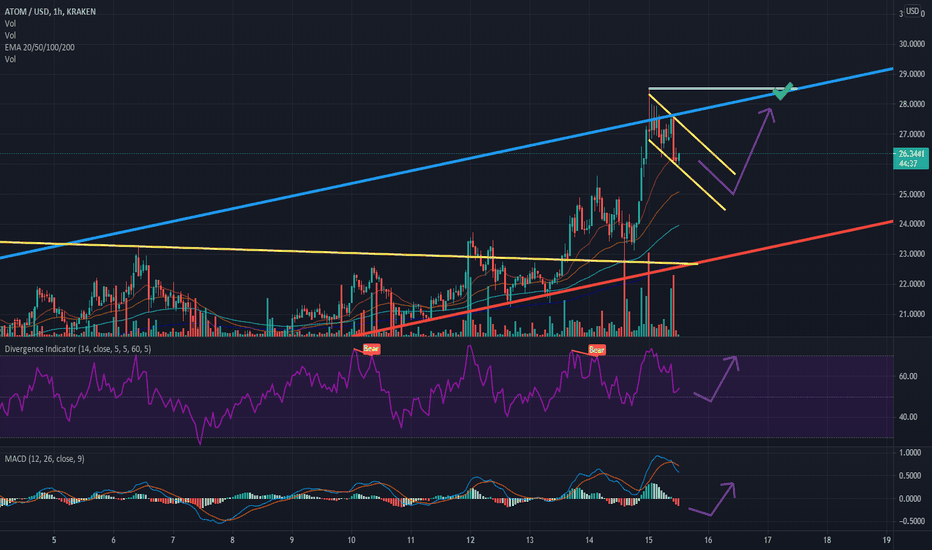Select the green checkmark drawing on chart
Image resolution: width=932 pixels, height=550 pixels.
(783, 91)
